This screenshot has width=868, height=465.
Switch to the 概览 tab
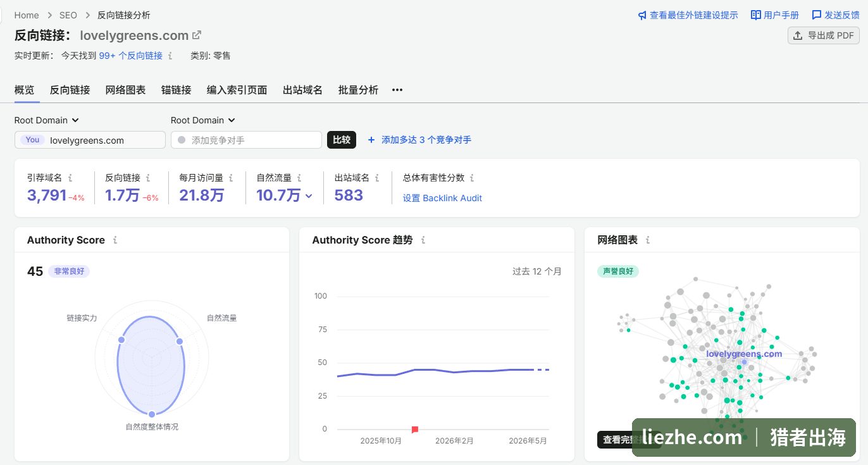click(25, 90)
